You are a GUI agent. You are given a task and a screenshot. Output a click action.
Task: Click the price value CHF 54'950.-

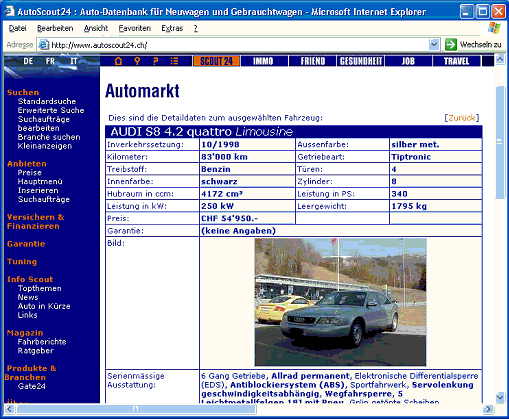(x=230, y=219)
